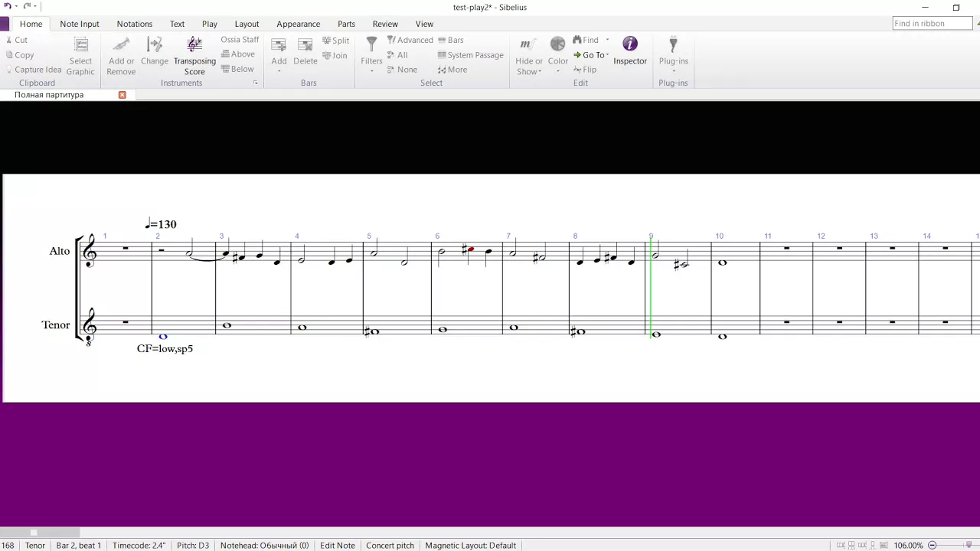The height and width of the screenshot is (551, 980).
Task: Click Split in the Bars group
Action: (x=336, y=41)
